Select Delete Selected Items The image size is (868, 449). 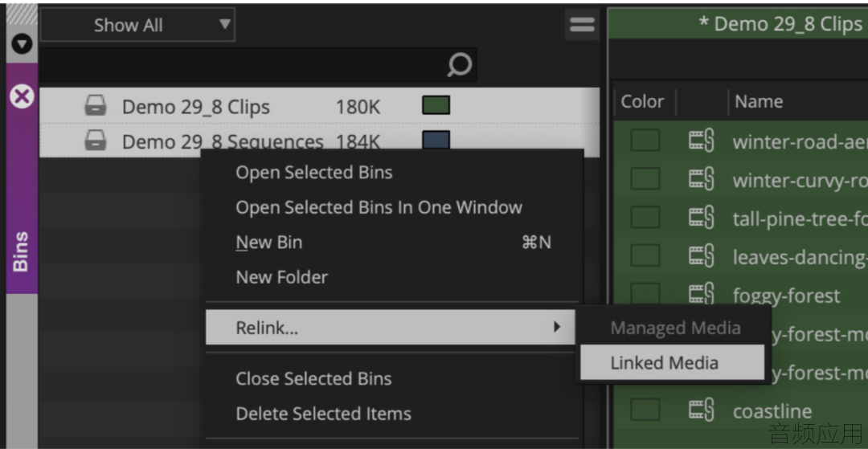click(323, 414)
